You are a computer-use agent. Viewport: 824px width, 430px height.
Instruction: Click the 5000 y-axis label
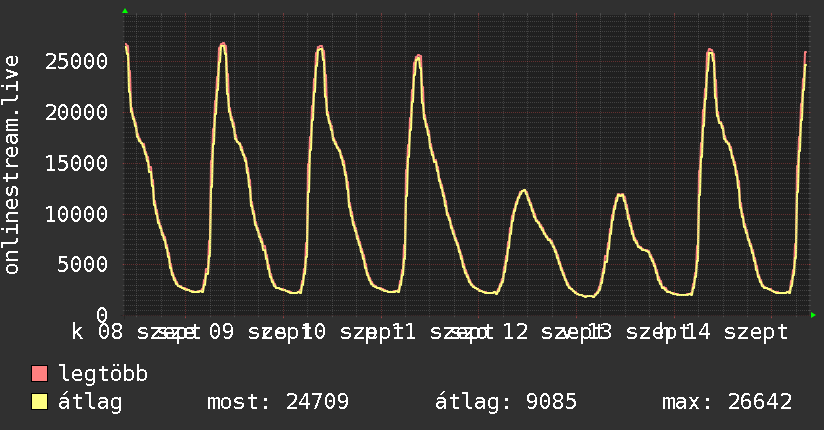(83, 264)
